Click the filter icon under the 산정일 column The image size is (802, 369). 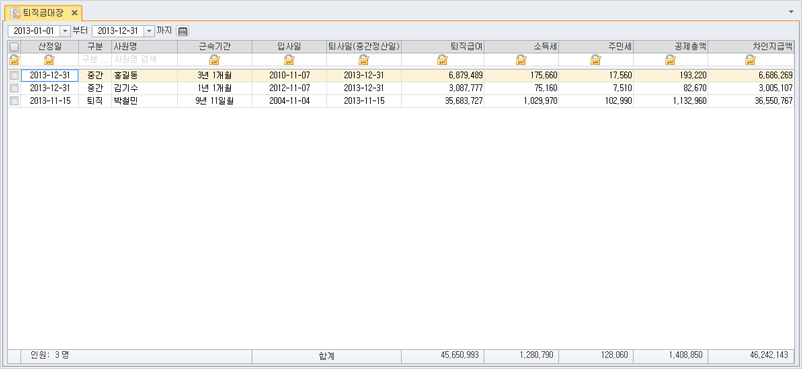pyautogui.click(x=49, y=60)
